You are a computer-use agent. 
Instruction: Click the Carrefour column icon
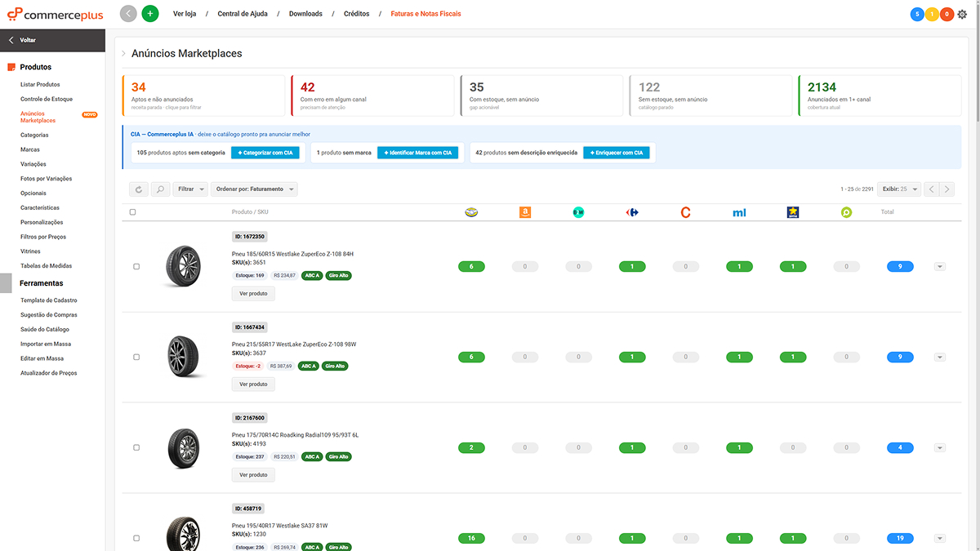[x=632, y=212]
